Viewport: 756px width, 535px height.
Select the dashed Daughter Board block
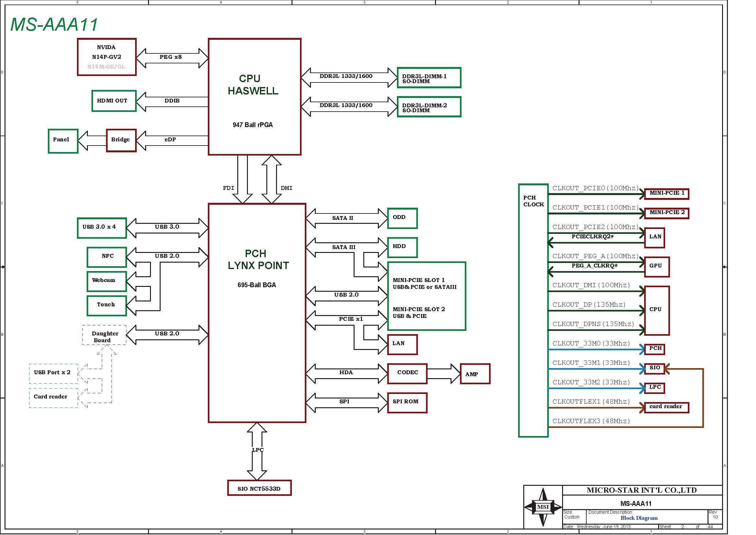(104, 335)
